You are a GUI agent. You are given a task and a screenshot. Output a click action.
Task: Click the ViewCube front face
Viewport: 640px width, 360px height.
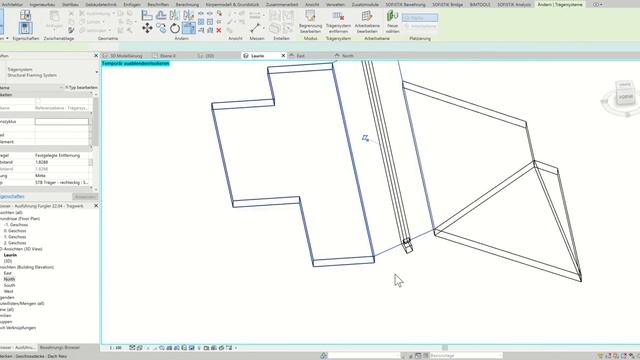(625, 97)
